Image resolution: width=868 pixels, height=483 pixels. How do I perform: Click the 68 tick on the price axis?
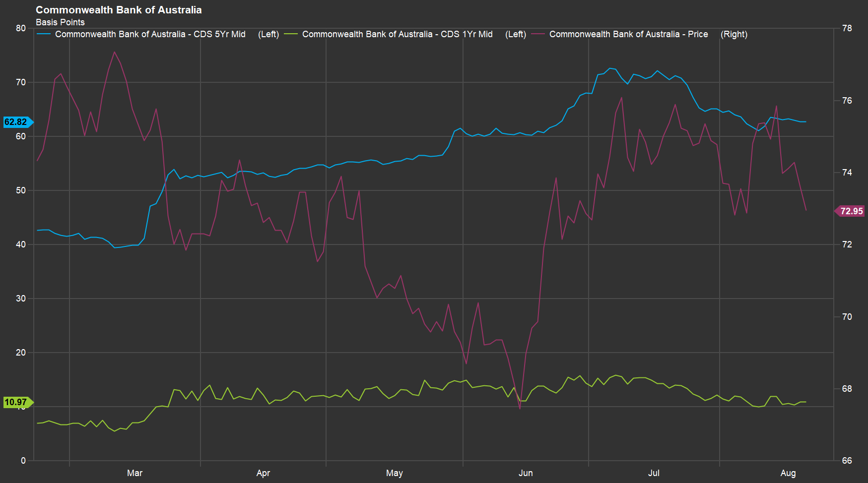847,389
